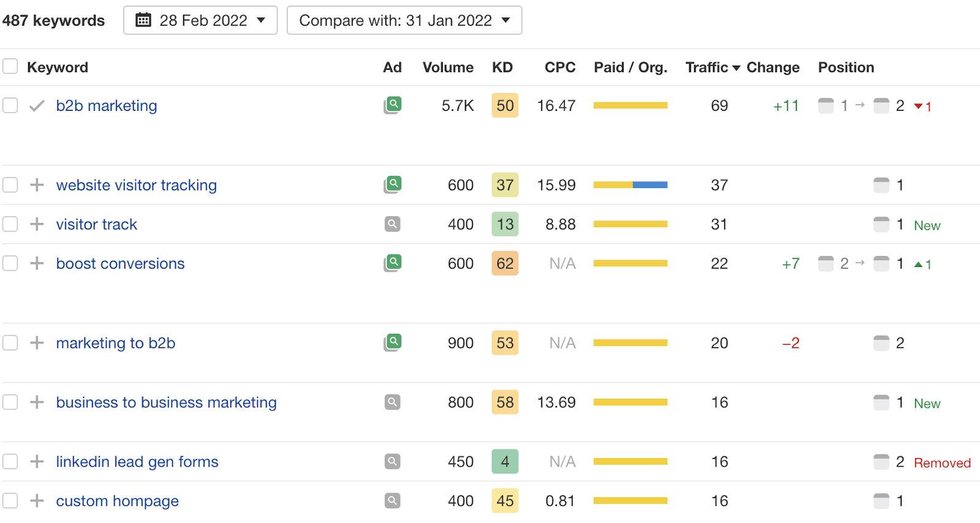The height and width of the screenshot is (523, 980).
Task: Toggle the select-all checkbox in the header
Action: [10, 66]
